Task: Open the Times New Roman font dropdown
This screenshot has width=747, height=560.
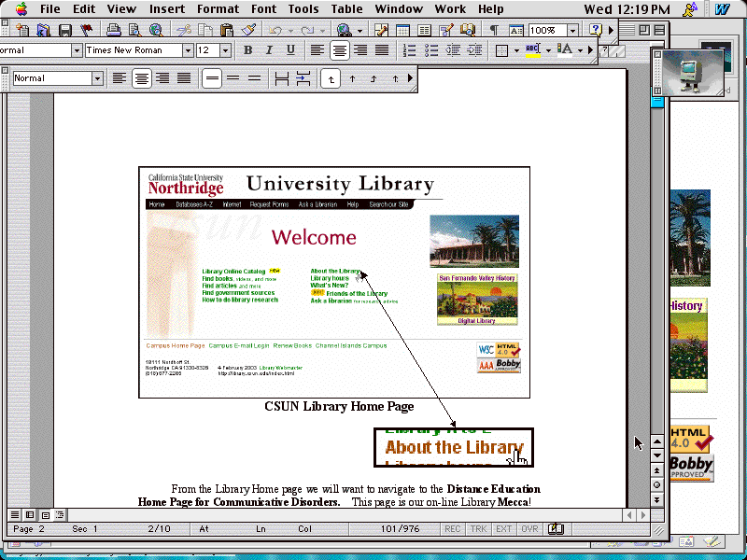Action: [188, 50]
